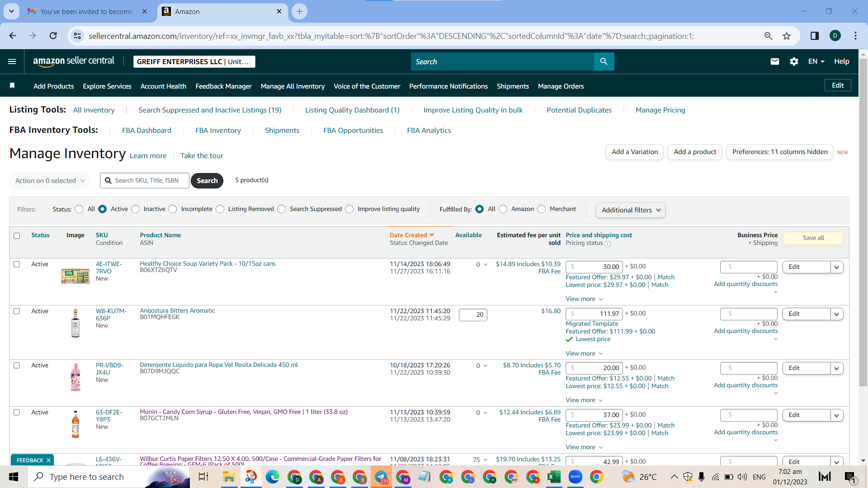The width and height of the screenshot is (868, 488).
Task: Select the Healthy Choice Soup row checkbox
Action: pos(17,264)
